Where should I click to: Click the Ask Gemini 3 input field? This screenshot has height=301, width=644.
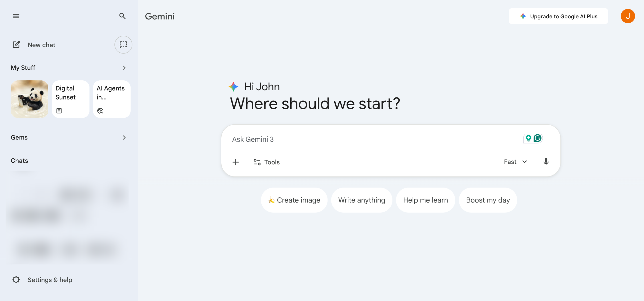(x=352, y=139)
